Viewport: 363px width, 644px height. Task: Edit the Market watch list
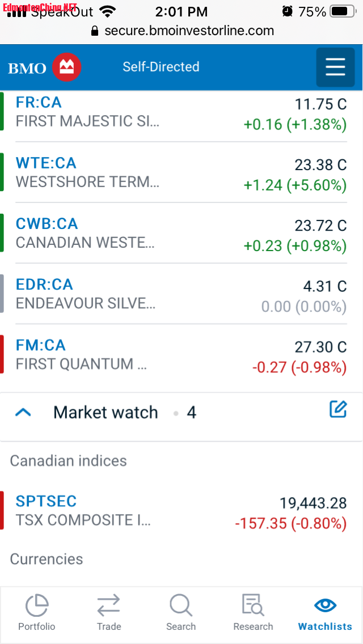click(x=338, y=409)
